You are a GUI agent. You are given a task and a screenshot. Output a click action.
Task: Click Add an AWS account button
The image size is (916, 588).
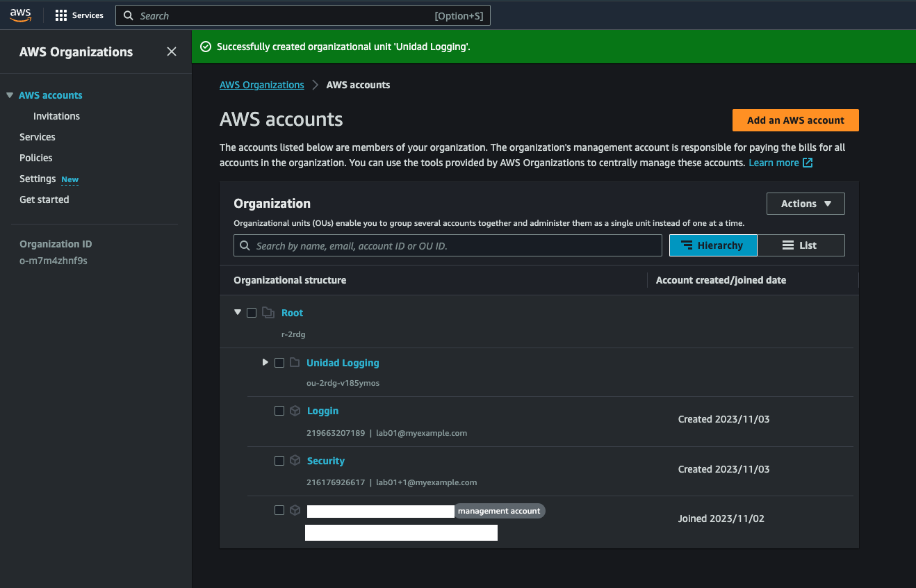795,120
